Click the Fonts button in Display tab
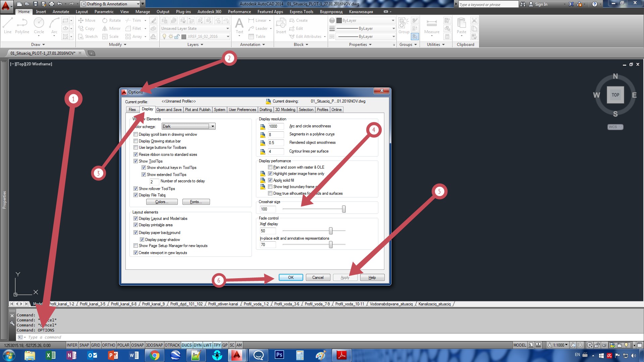 point(196,201)
